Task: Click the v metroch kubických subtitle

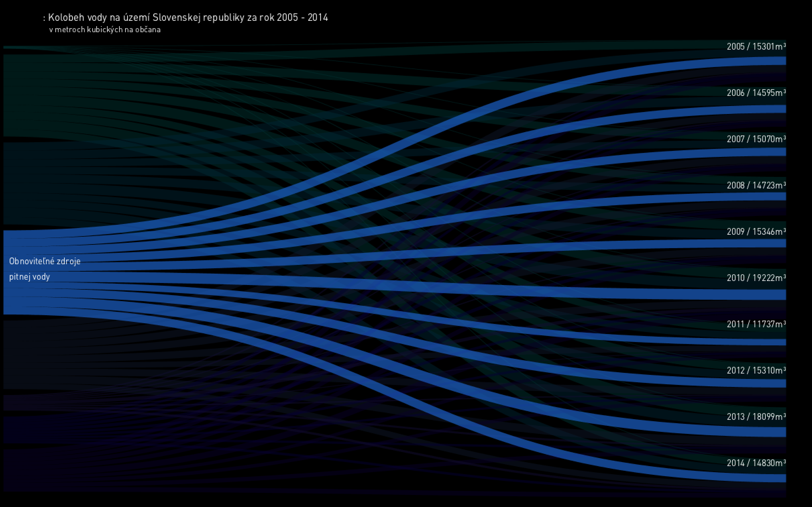Action: (105, 30)
